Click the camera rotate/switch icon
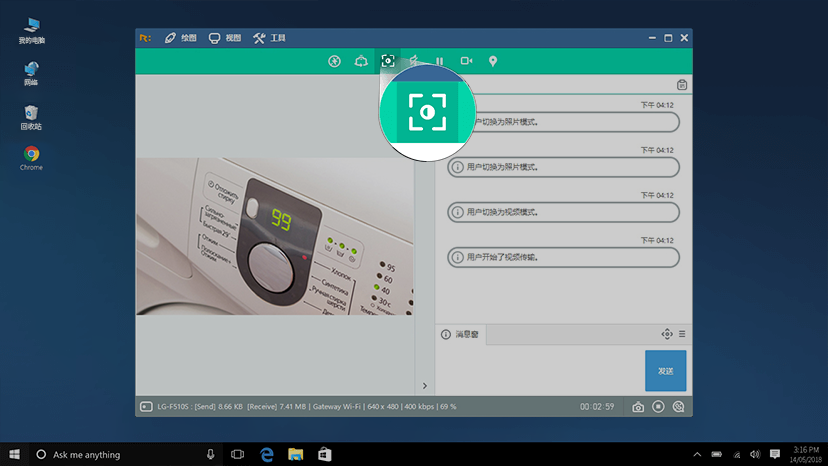 pos(361,61)
